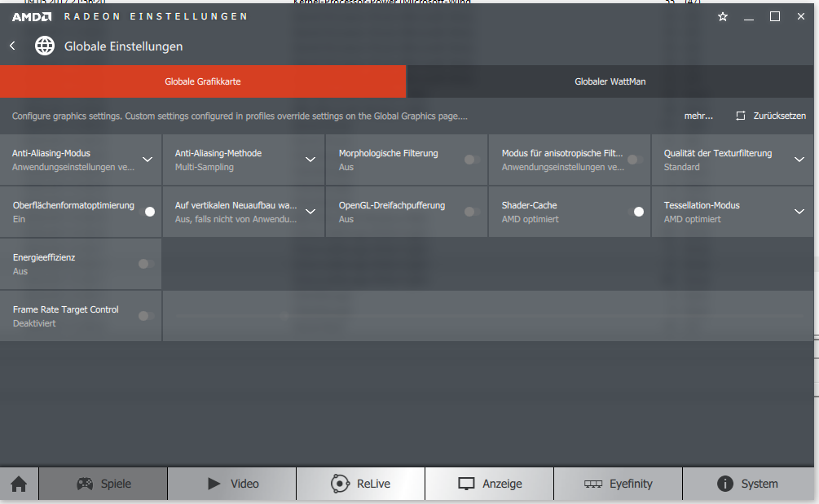Expand Anti-Aliasing-Methode dropdown
Screen dimensions: 819x504
pyautogui.click(x=310, y=160)
